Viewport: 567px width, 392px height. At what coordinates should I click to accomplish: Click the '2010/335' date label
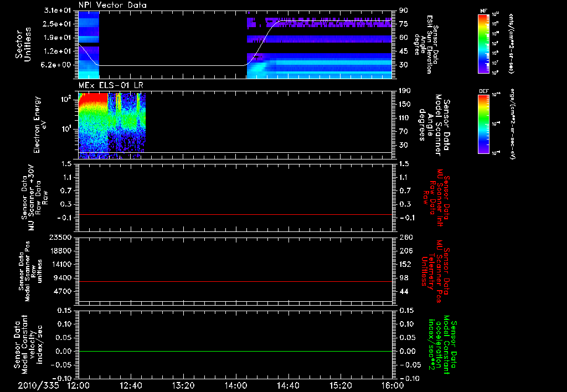[38, 385]
